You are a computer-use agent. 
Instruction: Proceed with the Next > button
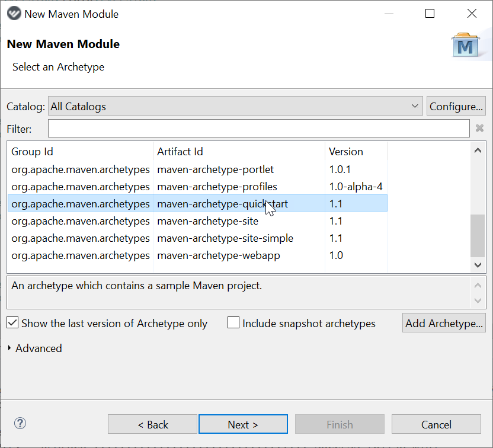[x=243, y=424]
